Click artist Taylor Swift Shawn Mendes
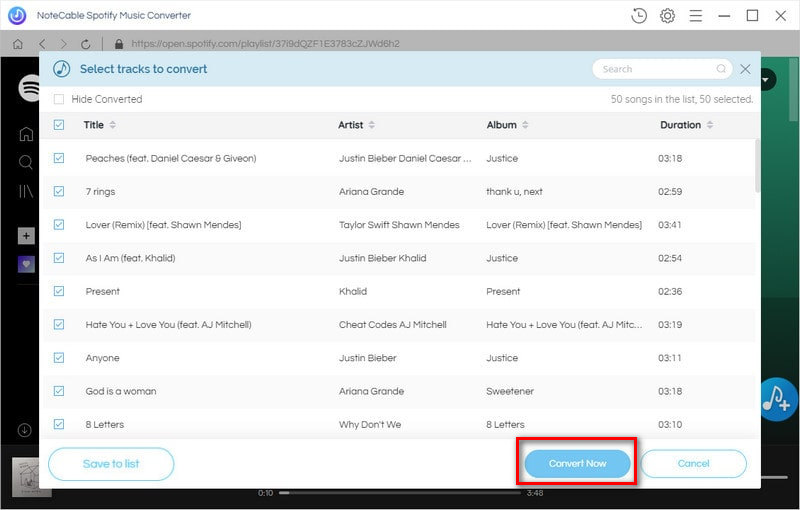The image size is (800, 510). (x=399, y=224)
